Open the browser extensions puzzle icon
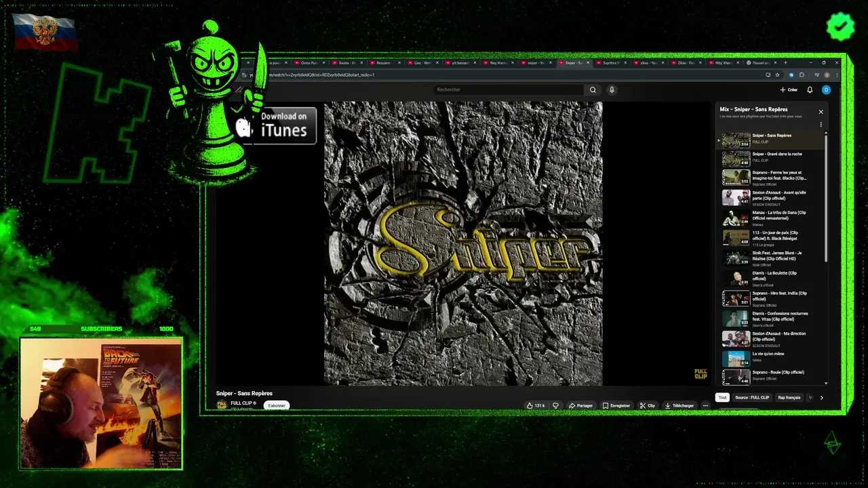This screenshot has width=868, height=488. point(802,75)
